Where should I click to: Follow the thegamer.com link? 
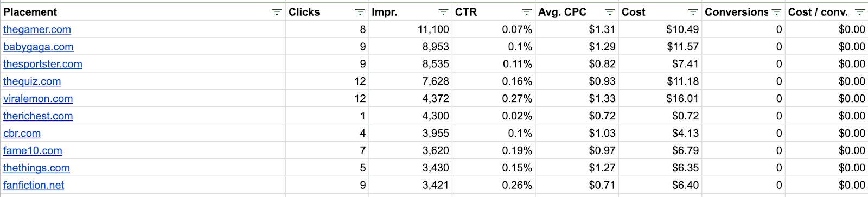pos(37,29)
